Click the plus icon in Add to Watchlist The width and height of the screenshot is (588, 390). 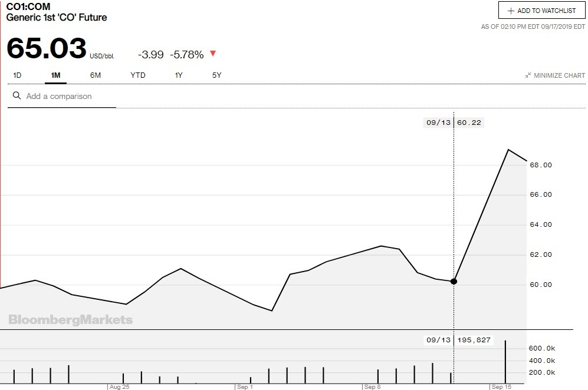click(x=511, y=11)
